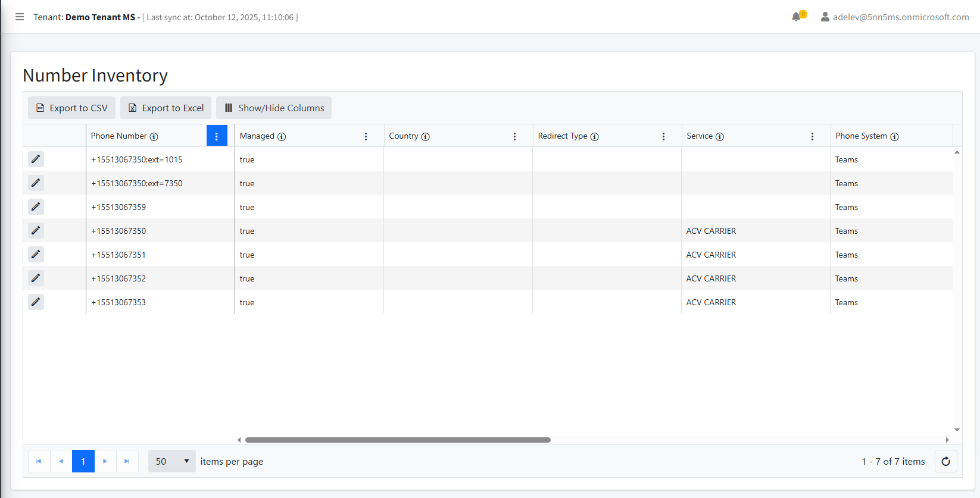
Task: Open the hamburger navigation menu
Action: pyautogui.click(x=20, y=17)
